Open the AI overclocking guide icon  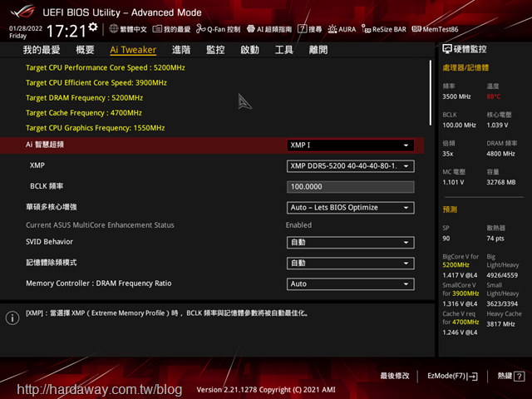251,29
